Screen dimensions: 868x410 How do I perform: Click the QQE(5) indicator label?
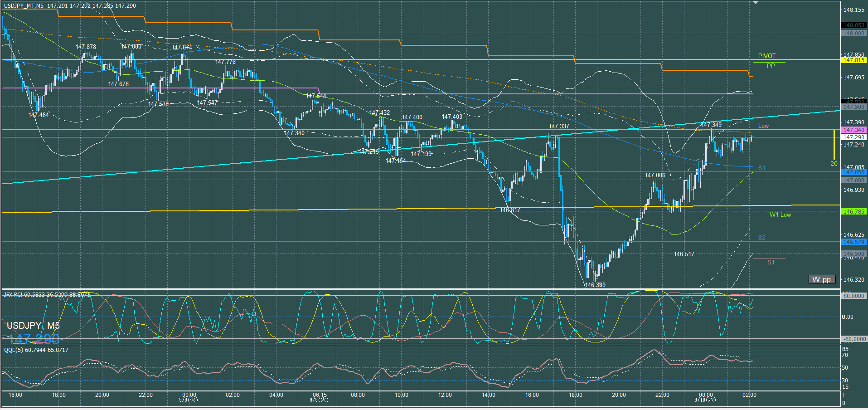pos(36,350)
